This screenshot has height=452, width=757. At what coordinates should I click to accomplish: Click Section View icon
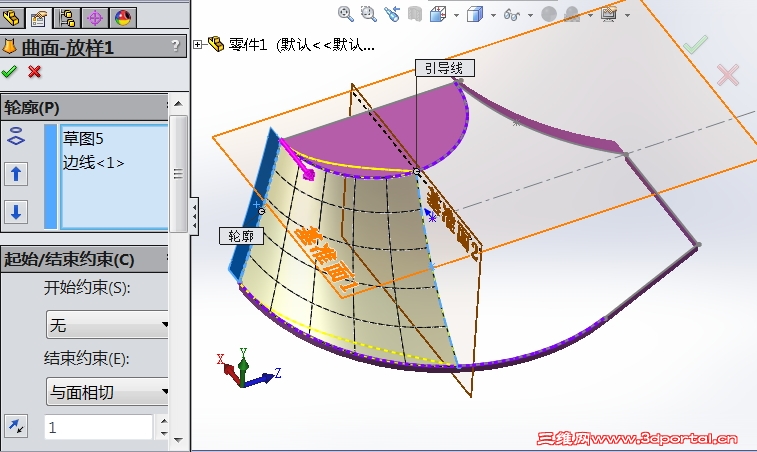coord(415,14)
